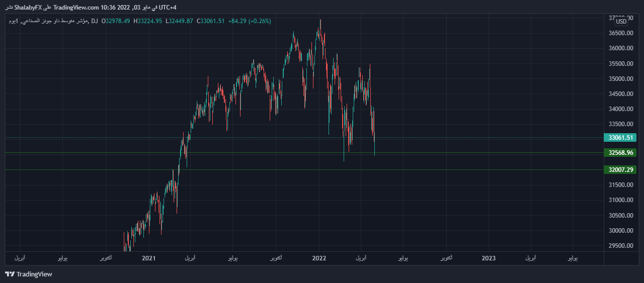Viewport: 644px width, 283px height.
Task: Click the 30000.00 price axis label
Action: [620, 231]
